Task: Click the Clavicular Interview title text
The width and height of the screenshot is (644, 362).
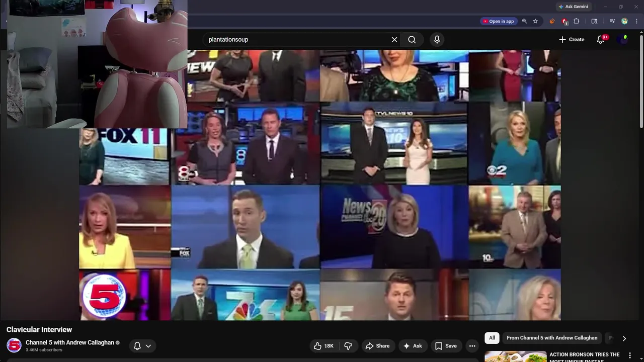Action: click(39, 330)
